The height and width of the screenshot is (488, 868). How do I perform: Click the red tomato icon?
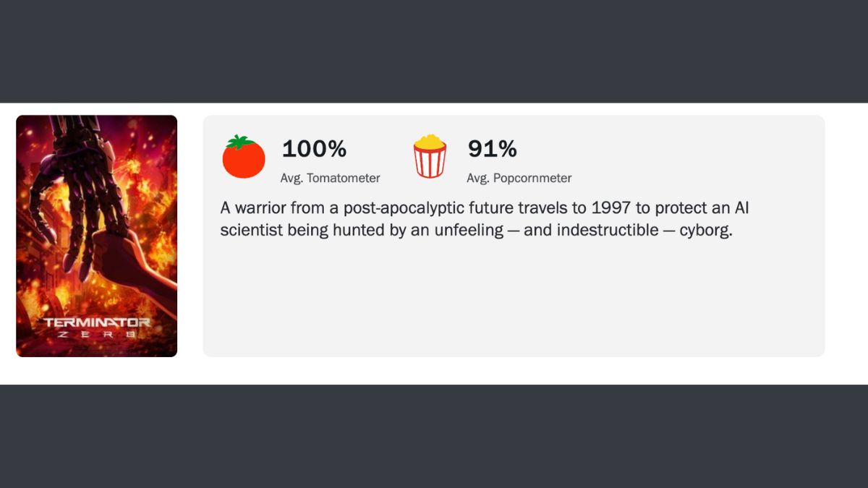coord(244,157)
